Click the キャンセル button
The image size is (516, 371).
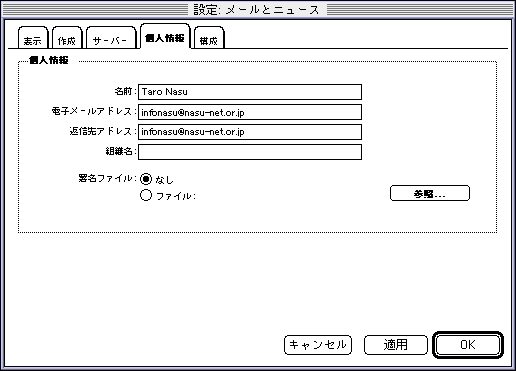point(318,345)
